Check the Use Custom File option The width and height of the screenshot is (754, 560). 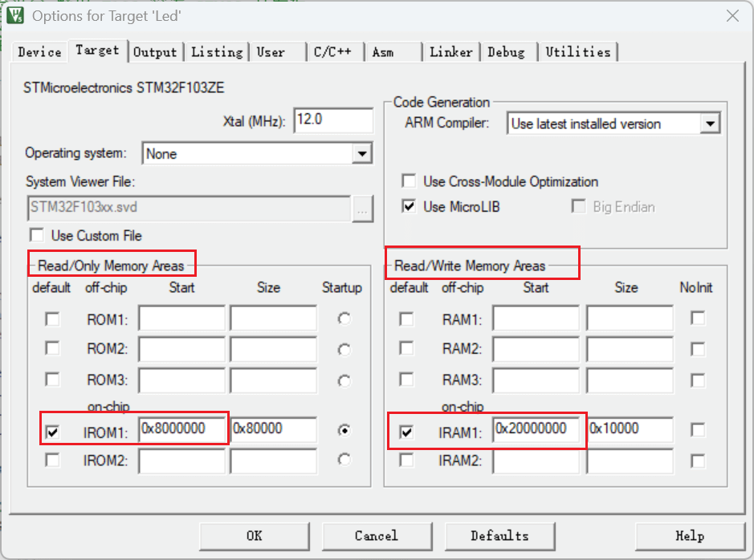click(36, 236)
